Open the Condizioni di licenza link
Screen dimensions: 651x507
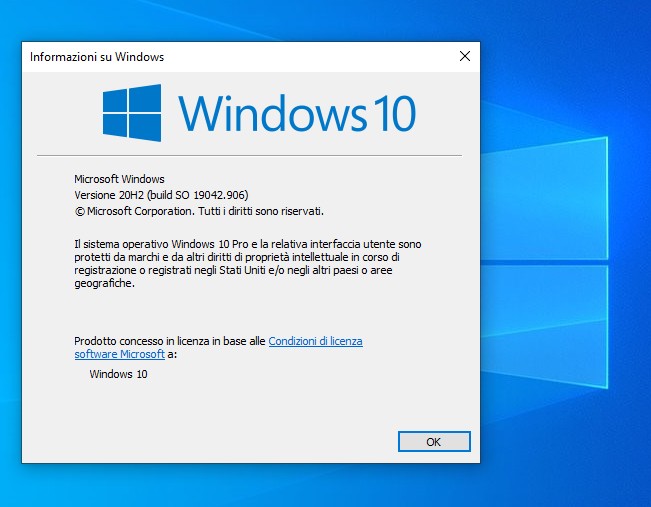[316, 341]
